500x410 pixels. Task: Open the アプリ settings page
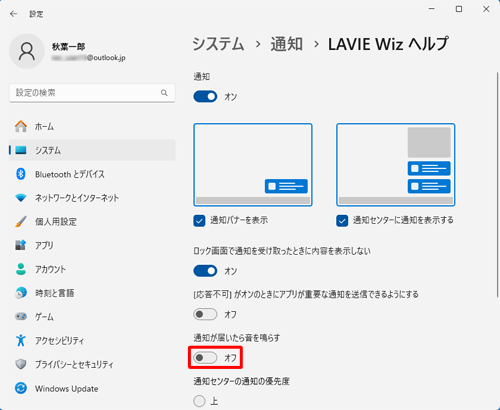[92, 245]
